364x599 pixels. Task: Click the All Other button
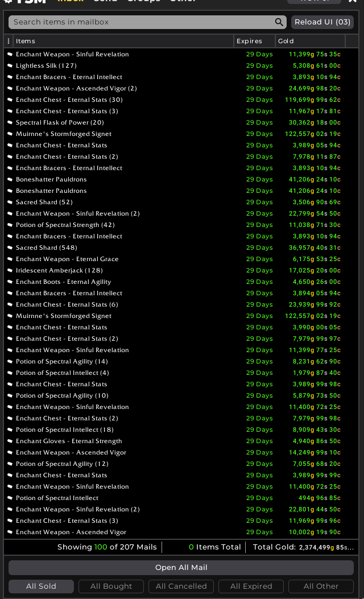click(x=321, y=586)
